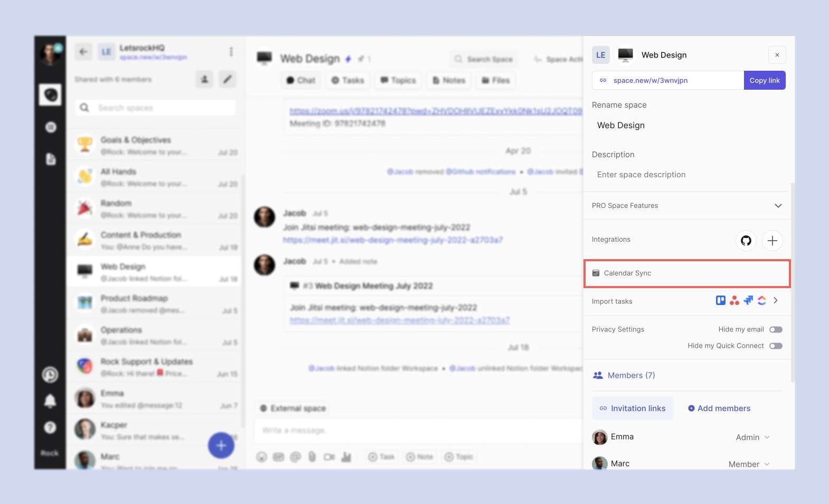Open Calendar Sync settings
This screenshot has height=504, width=829.
click(x=687, y=273)
